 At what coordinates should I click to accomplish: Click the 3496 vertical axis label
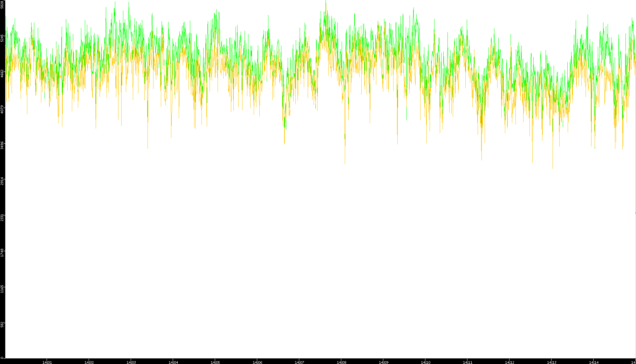[x=2, y=145]
